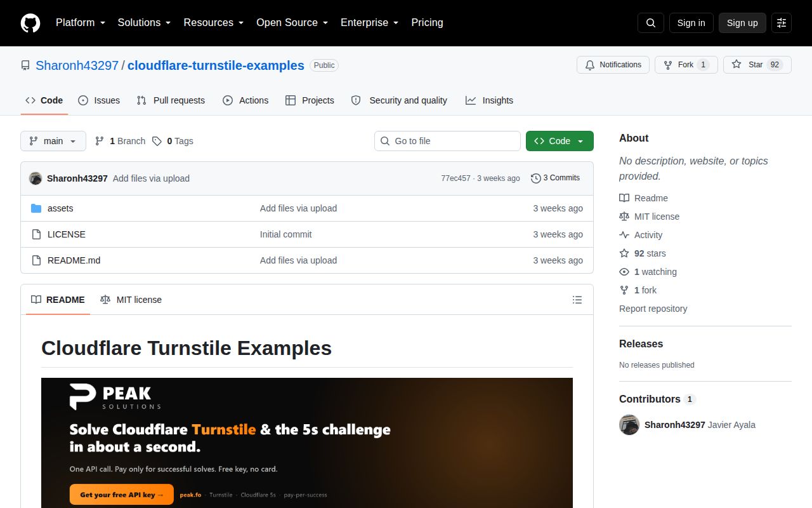Click the assets folder icon

36,208
